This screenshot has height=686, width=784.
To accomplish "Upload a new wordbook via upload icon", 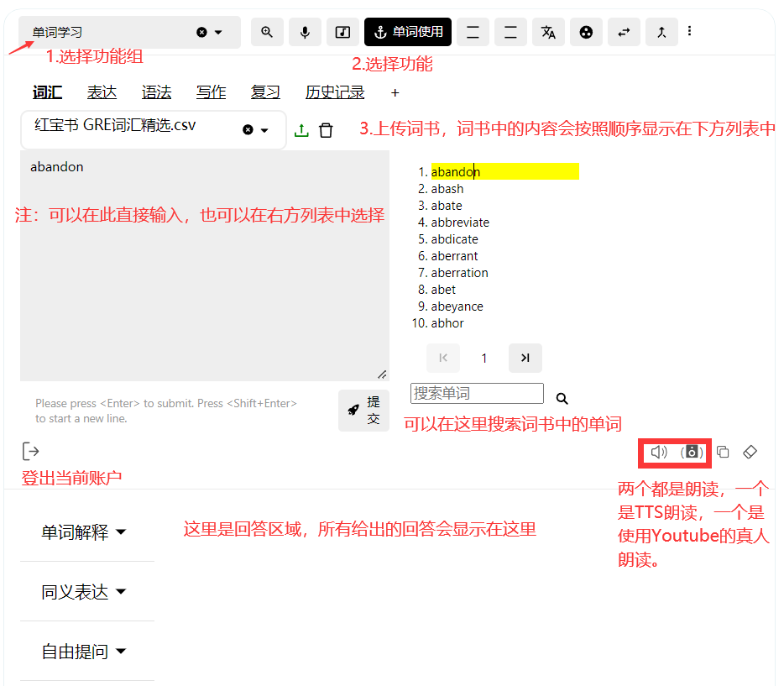I will 301,130.
